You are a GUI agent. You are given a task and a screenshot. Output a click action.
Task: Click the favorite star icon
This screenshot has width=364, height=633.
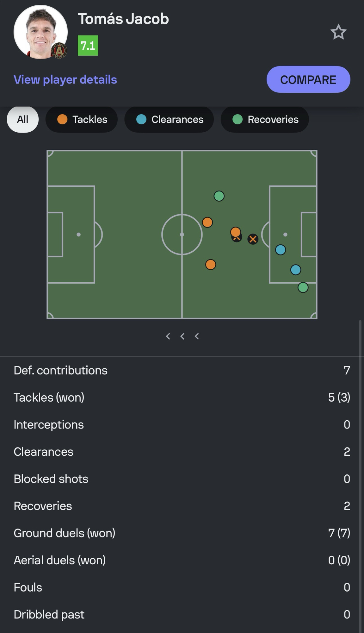click(338, 32)
